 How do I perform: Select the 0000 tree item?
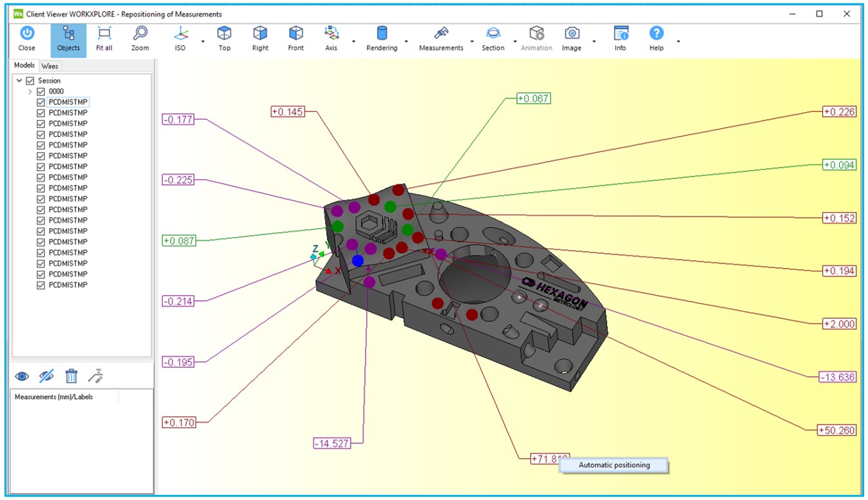[56, 91]
